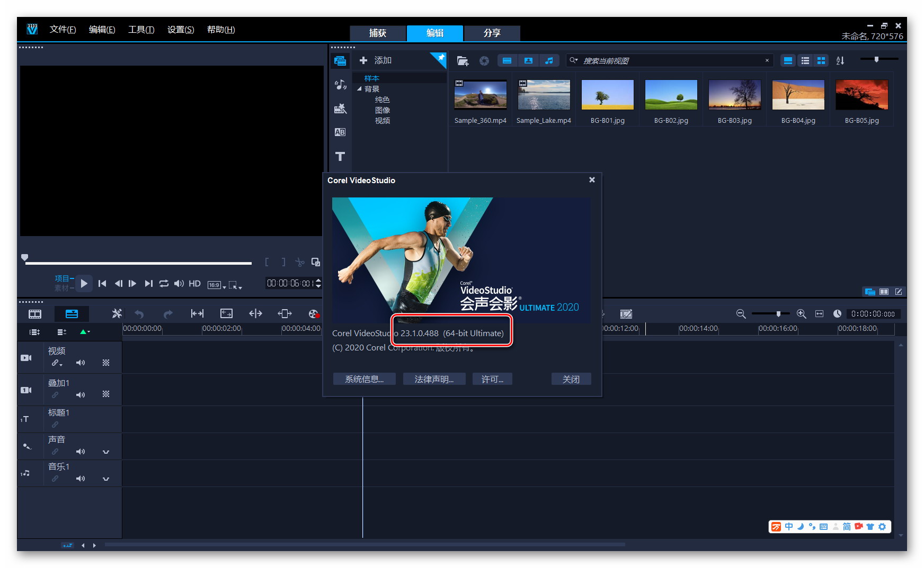The width and height of the screenshot is (924, 568).
Task: Select the 样本 library folder
Action: pyautogui.click(x=372, y=78)
